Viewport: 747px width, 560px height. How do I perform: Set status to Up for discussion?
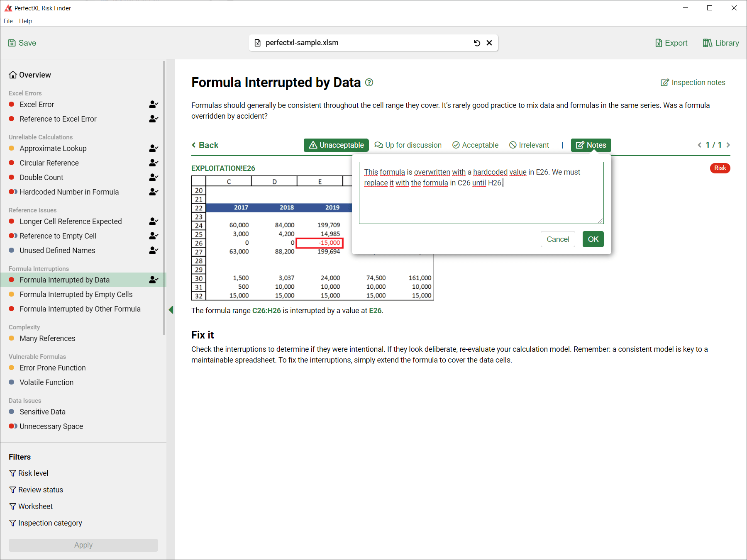(408, 145)
